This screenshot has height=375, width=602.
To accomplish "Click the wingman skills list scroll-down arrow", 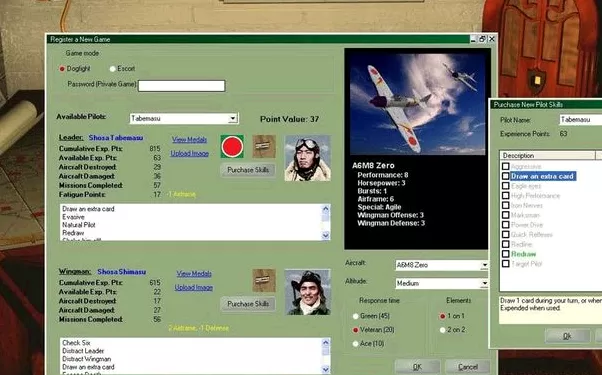I will click(326, 369).
